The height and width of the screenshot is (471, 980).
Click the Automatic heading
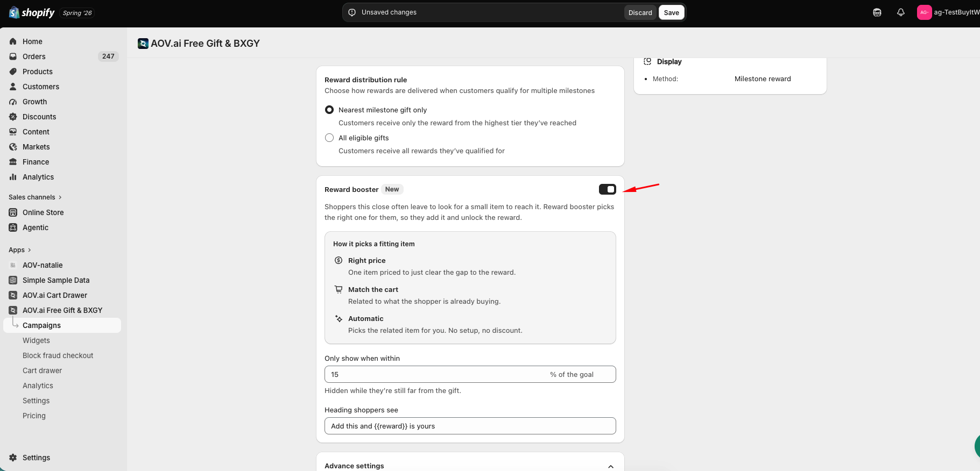pos(366,319)
